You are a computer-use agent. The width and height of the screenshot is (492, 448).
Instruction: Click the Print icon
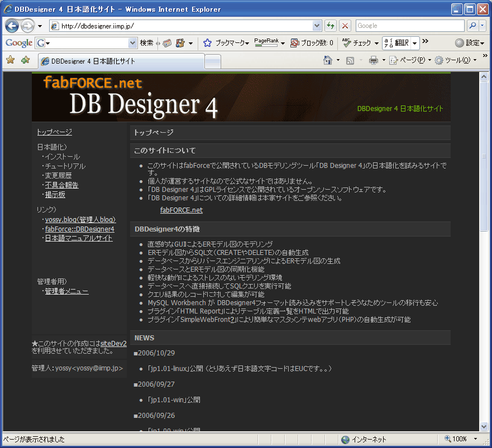374,60
